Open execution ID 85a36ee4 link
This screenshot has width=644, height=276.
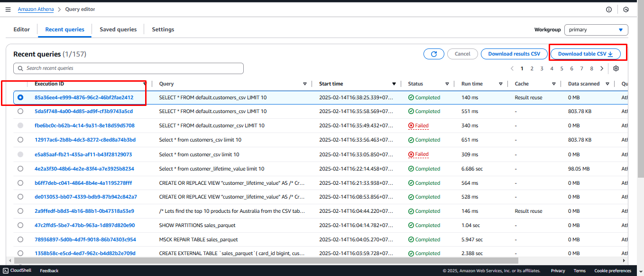[84, 97]
